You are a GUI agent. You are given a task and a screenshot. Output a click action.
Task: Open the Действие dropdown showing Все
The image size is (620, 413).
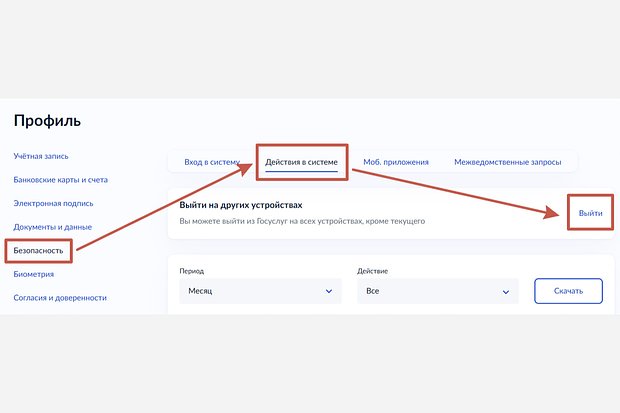pyautogui.click(x=438, y=291)
